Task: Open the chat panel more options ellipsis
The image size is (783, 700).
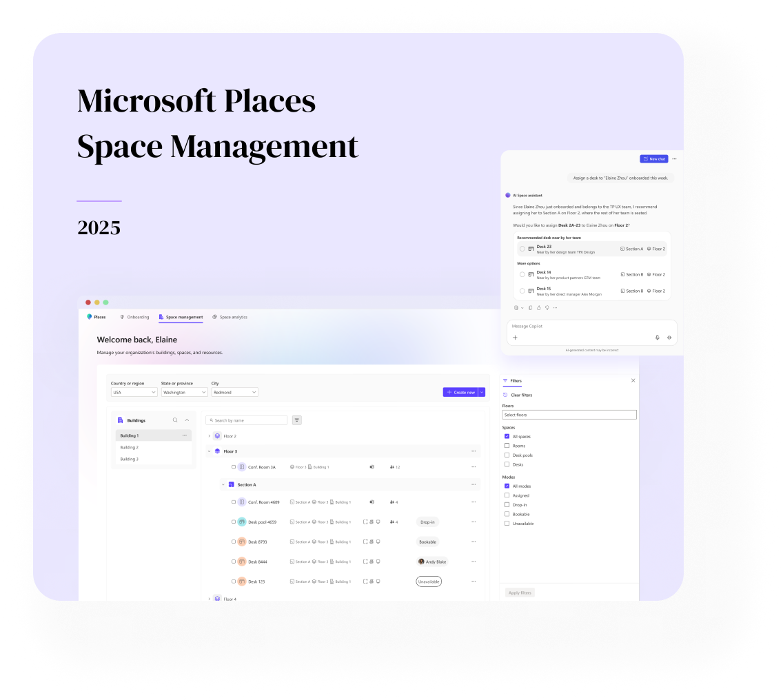Action: pyautogui.click(x=675, y=158)
